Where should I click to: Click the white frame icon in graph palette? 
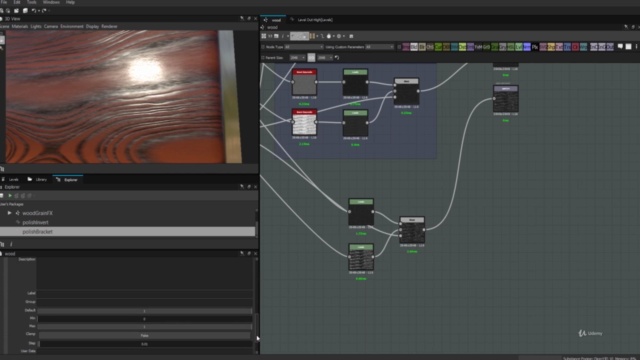click(x=629, y=47)
